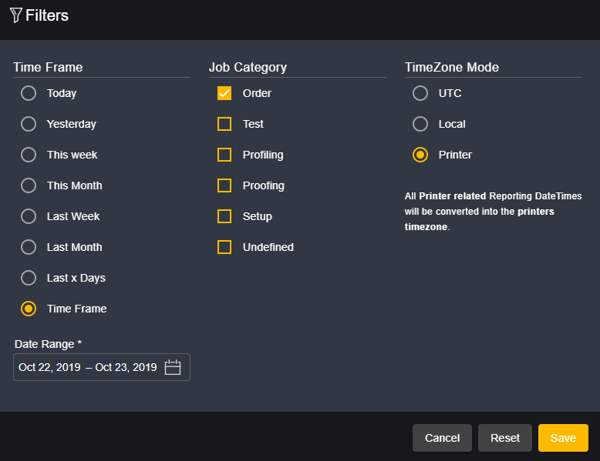Choose This week time frame

[x=29, y=155]
